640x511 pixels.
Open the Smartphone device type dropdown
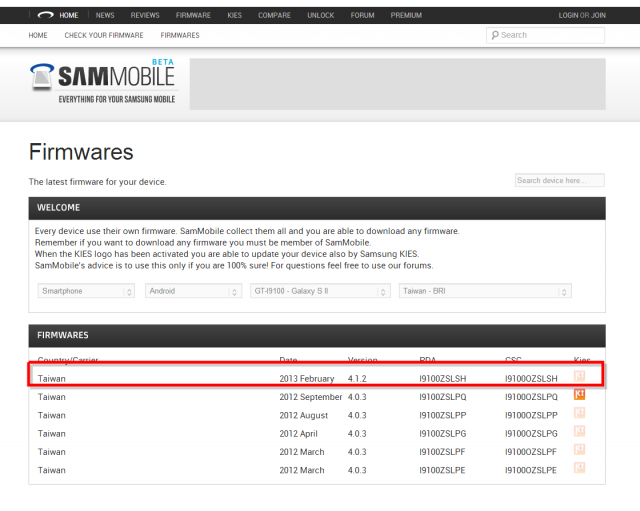tap(86, 291)
